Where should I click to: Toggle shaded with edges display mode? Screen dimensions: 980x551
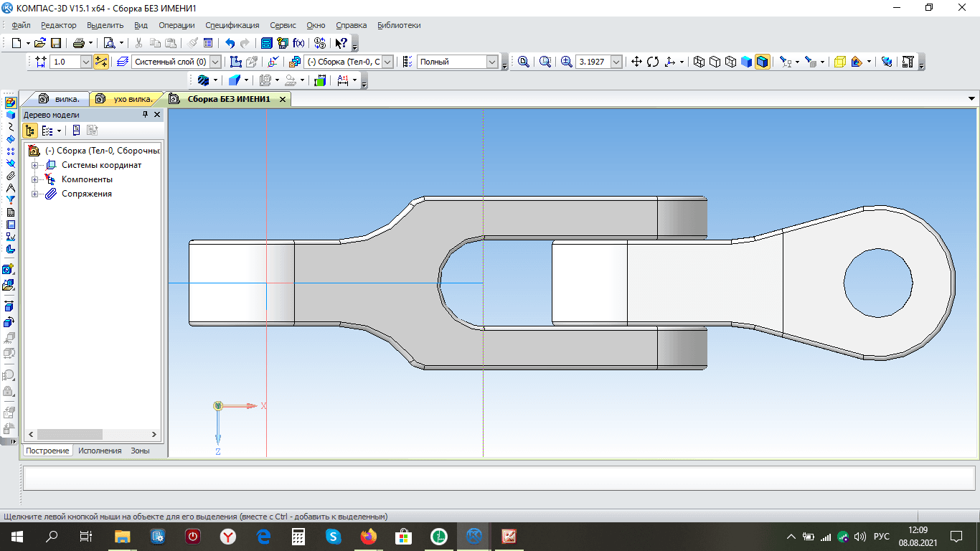[763, 62]
